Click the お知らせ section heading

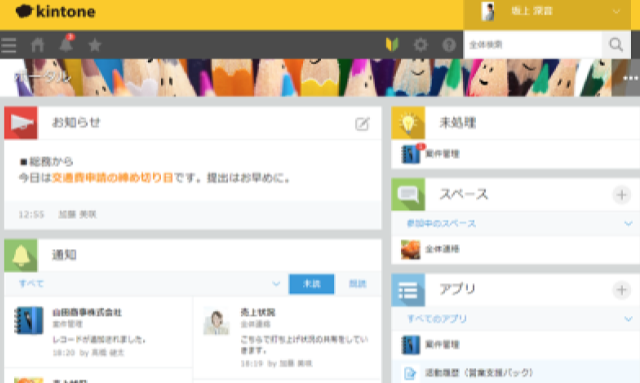(76, 122)
